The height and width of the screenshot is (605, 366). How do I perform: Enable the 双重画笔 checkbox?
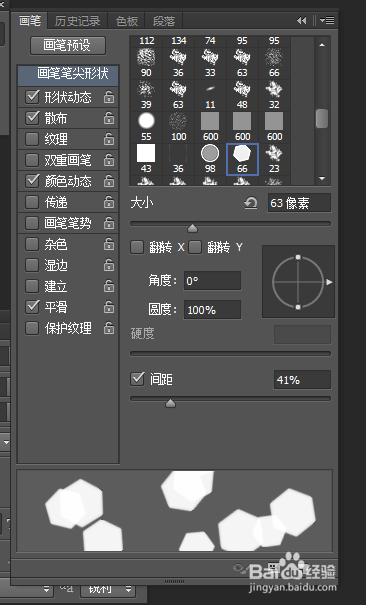click(x=32, y=160)
